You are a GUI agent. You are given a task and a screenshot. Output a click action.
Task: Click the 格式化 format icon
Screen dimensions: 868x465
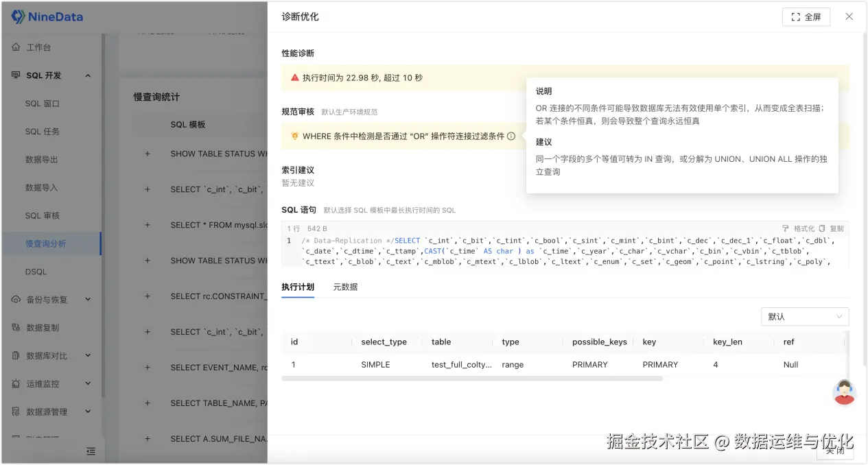tap(786, 228)
